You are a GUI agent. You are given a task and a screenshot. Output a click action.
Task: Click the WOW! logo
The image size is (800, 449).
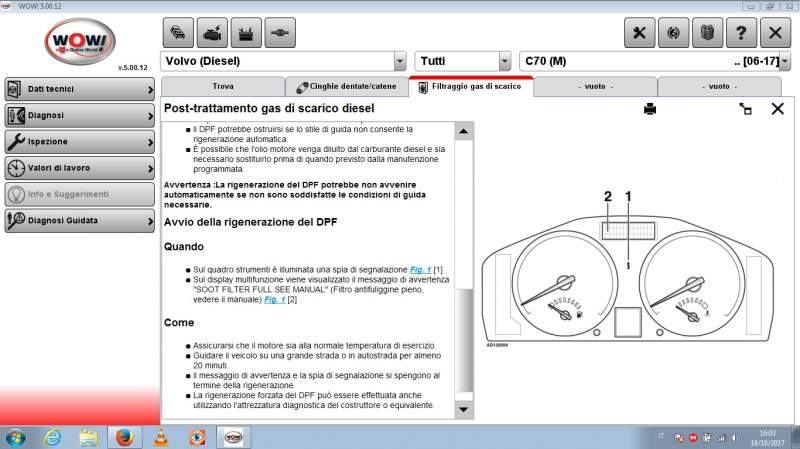[80, 42]
